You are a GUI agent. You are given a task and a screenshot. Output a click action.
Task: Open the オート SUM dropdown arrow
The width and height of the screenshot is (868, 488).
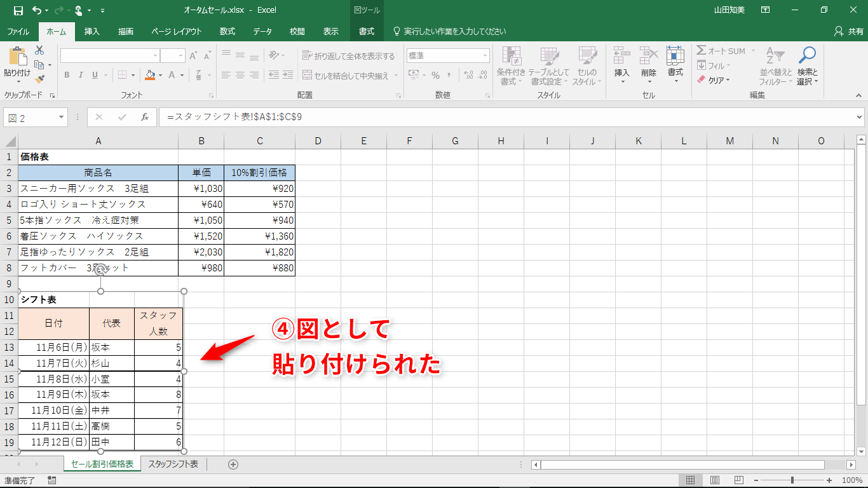pyautogui.click(x=753, y=51)
